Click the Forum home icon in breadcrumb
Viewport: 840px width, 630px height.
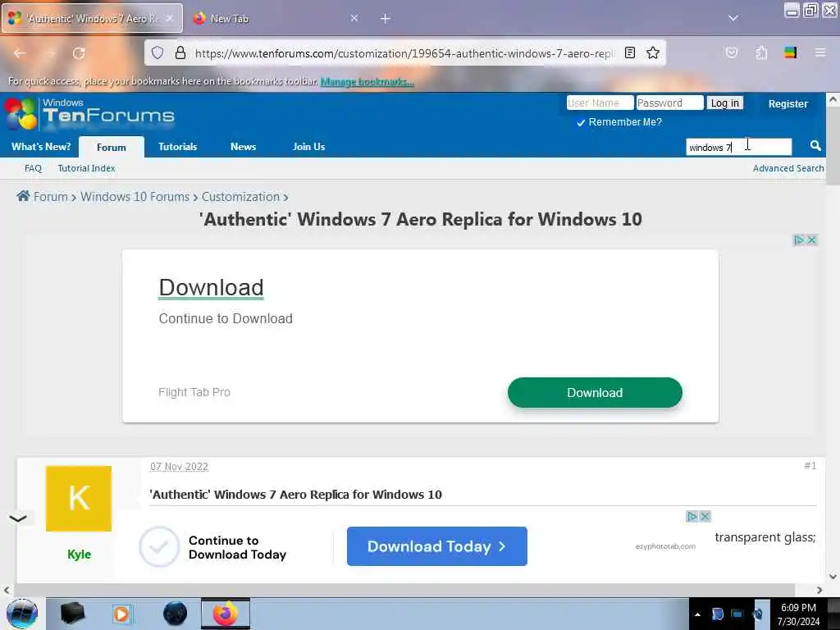click(x=23, y=196)
